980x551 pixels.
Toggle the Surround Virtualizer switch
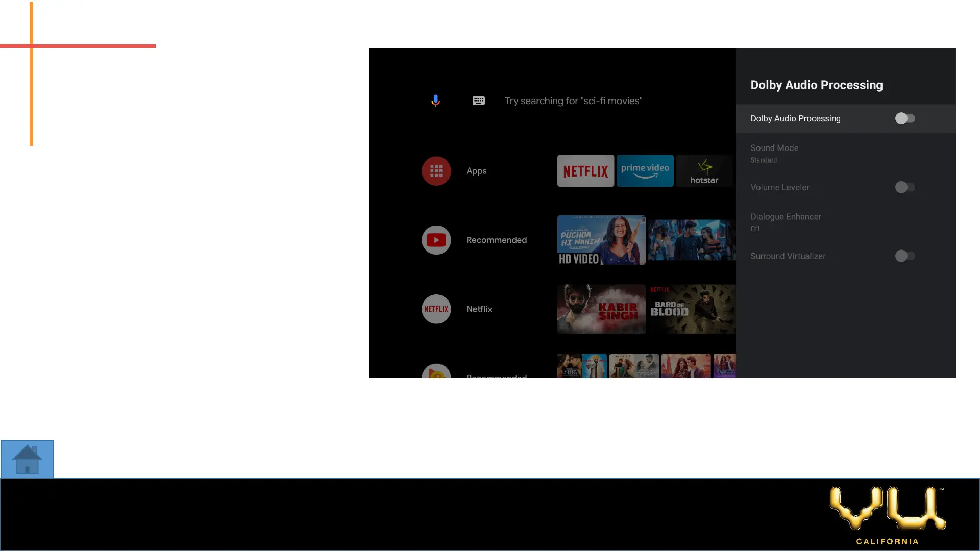(905, 256)
